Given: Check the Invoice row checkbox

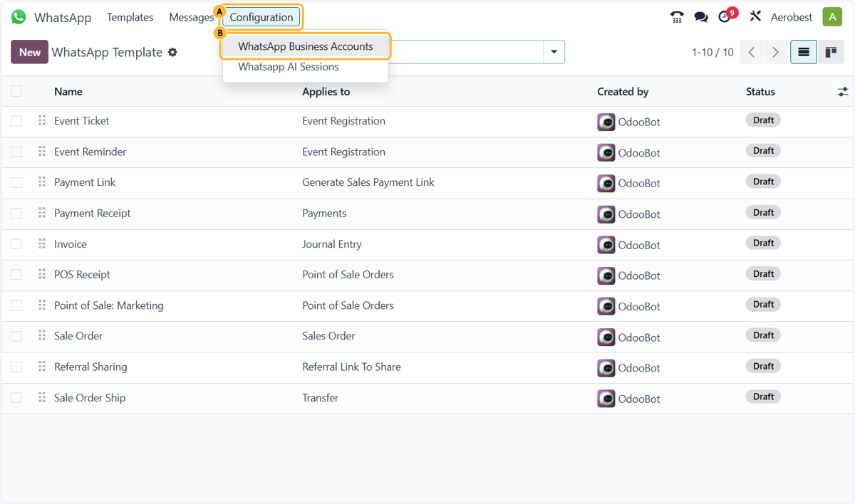Looking at the screenshot, I should pos(16,244).
